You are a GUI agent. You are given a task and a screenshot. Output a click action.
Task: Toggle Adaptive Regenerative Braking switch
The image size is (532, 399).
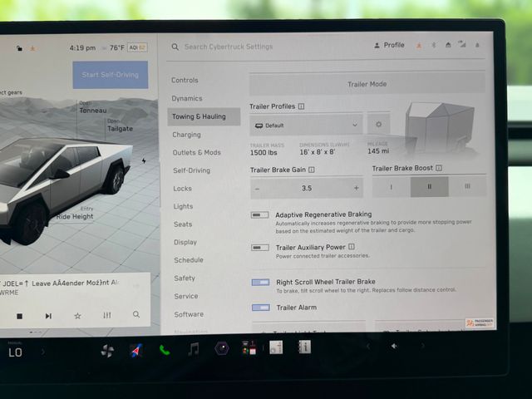click(260, 214)
